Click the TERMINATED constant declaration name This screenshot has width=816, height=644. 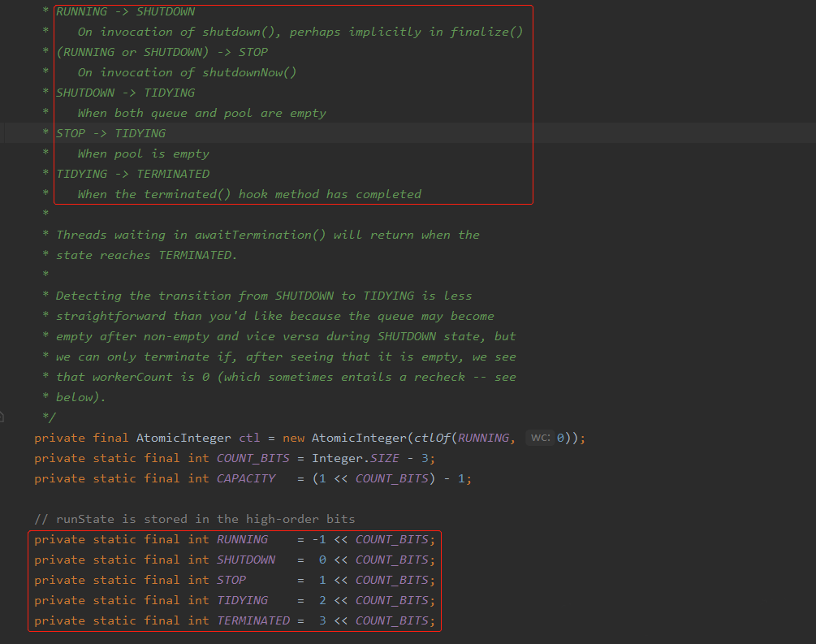tap(253, 620)
